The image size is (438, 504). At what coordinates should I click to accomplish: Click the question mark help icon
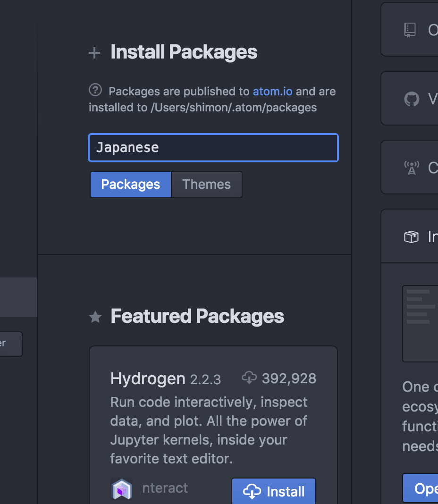pyautogui.click(x=95, y=90)
